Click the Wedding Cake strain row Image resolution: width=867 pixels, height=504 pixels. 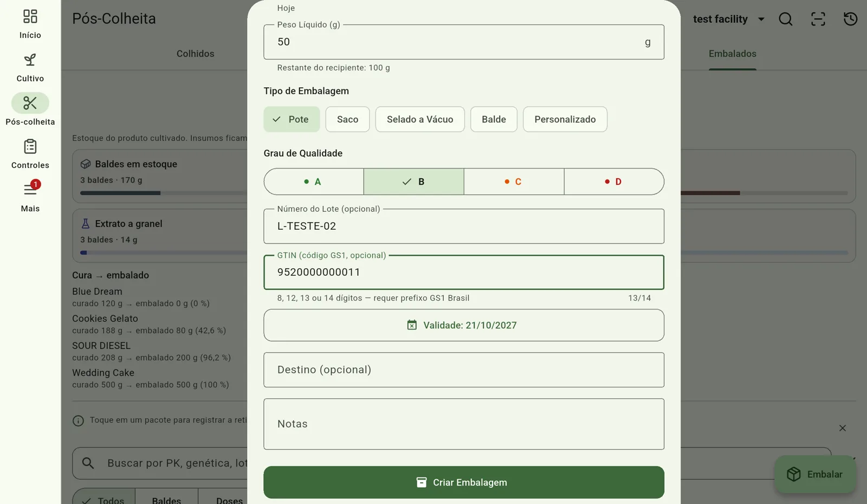pos(151,378)
